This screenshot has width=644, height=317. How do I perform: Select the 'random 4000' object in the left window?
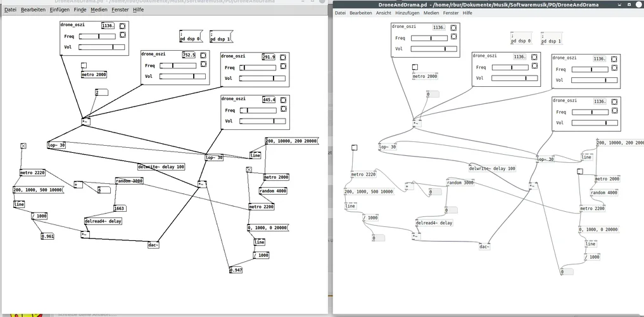[x=273, y=191]
